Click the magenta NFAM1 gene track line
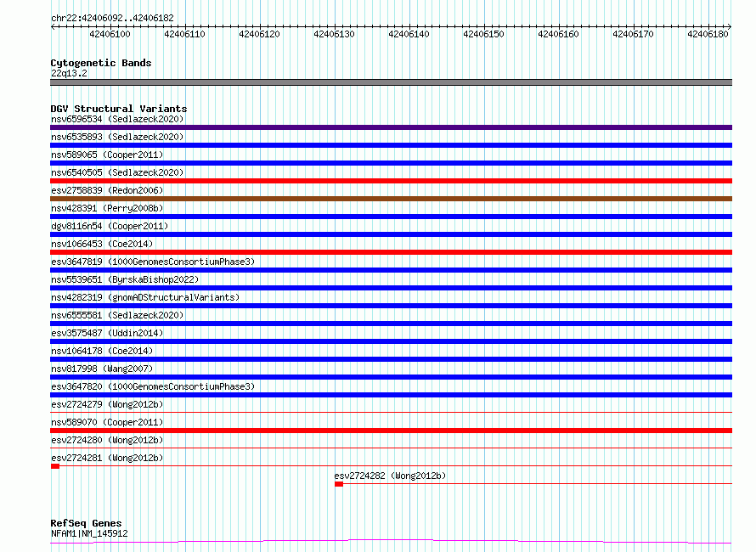Screen dimensions: 756x552 pos(391,542)
